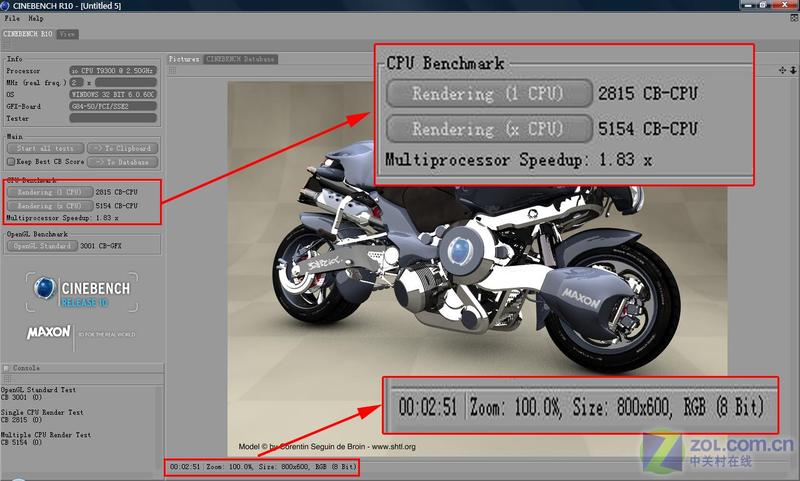Click the Processor info field
The width and height of the screenshot is (800, 481).
[113, 70]
